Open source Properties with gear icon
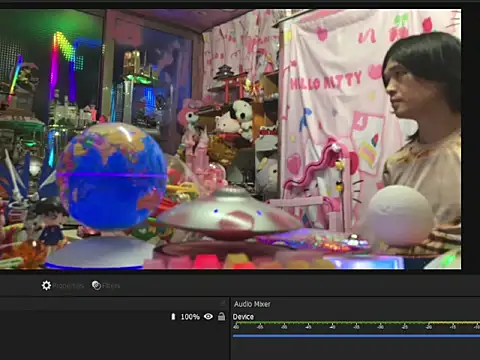 pos(62,286)
